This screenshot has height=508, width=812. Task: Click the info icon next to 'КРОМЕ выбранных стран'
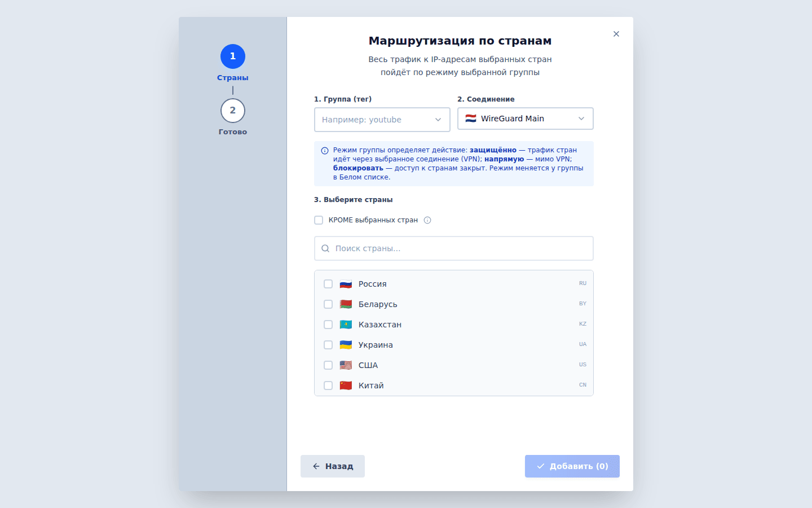click(x=427, y=220)
